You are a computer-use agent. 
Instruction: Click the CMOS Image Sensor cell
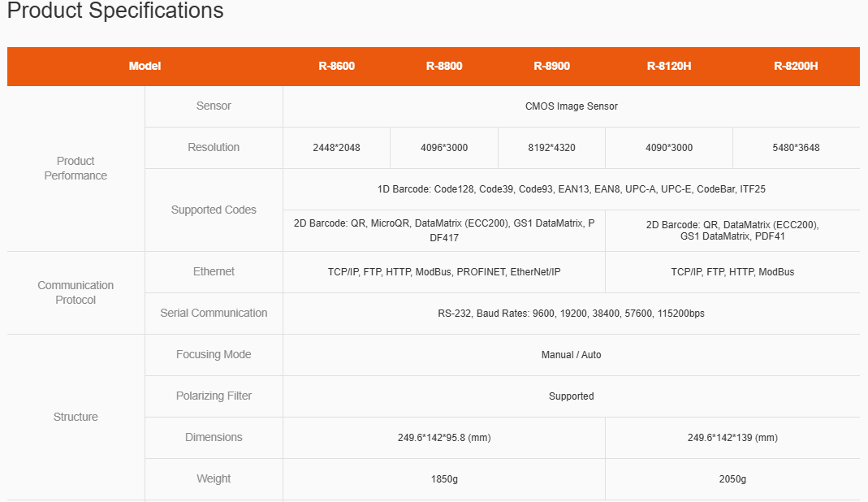(x=571, y=106)
